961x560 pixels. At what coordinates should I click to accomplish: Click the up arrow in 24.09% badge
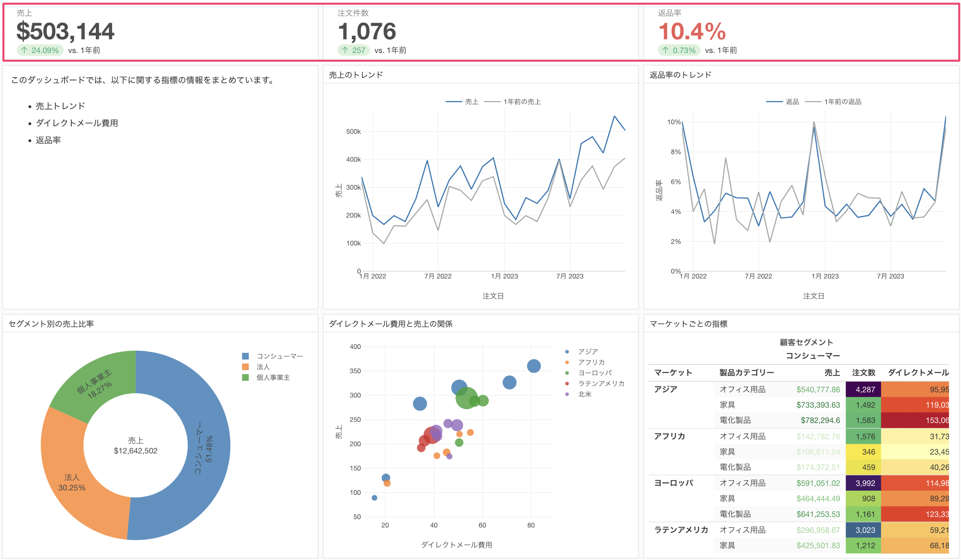[24, 50]
